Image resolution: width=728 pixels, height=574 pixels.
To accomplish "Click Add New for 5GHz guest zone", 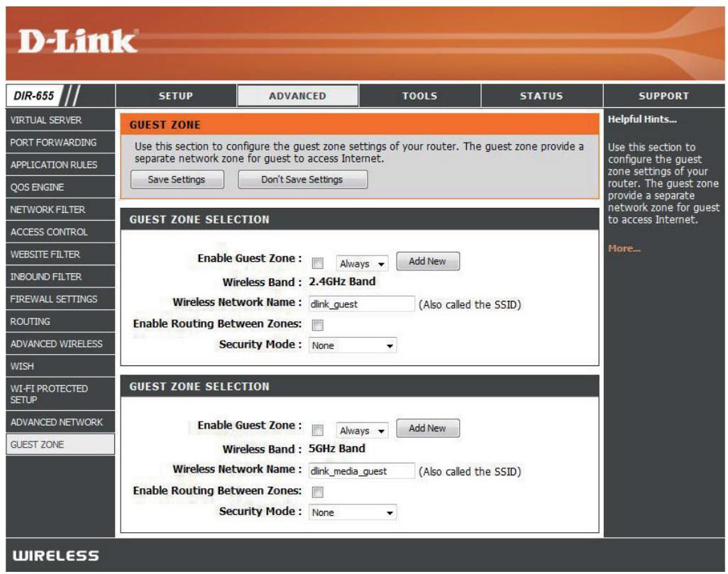I will coord(428,428).
